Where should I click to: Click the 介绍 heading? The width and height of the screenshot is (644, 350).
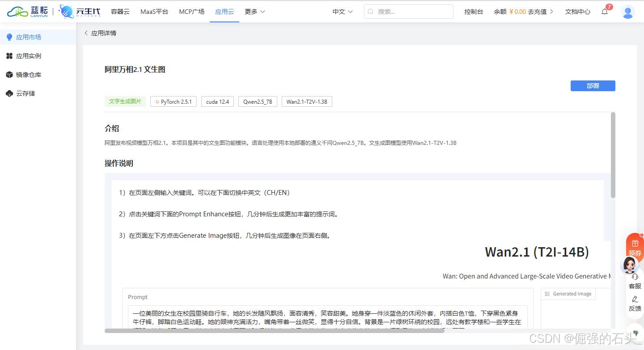pos(112,128)
